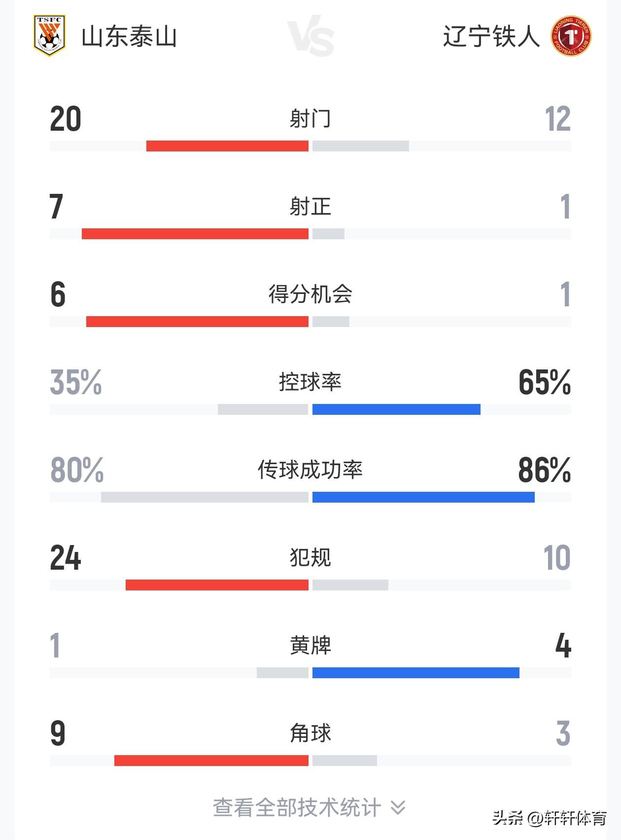
Task: Expand full stats via double-chevron arrow
Action: click(x=398, y=807)
